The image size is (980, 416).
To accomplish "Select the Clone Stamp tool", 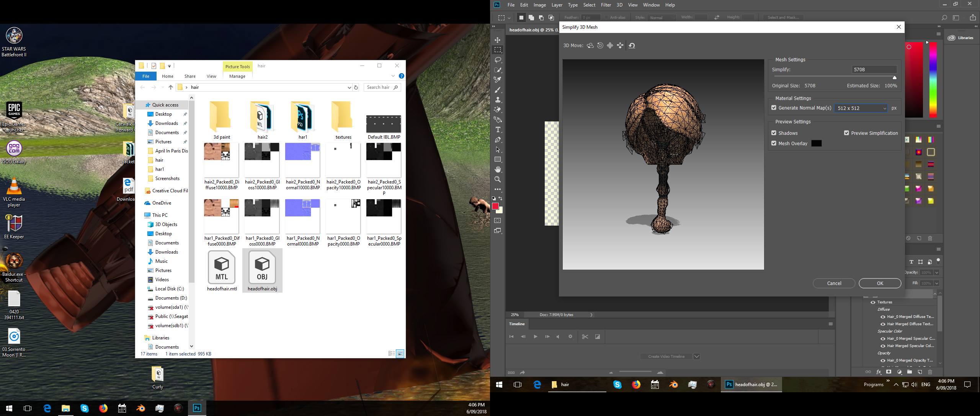I will 498,100.
